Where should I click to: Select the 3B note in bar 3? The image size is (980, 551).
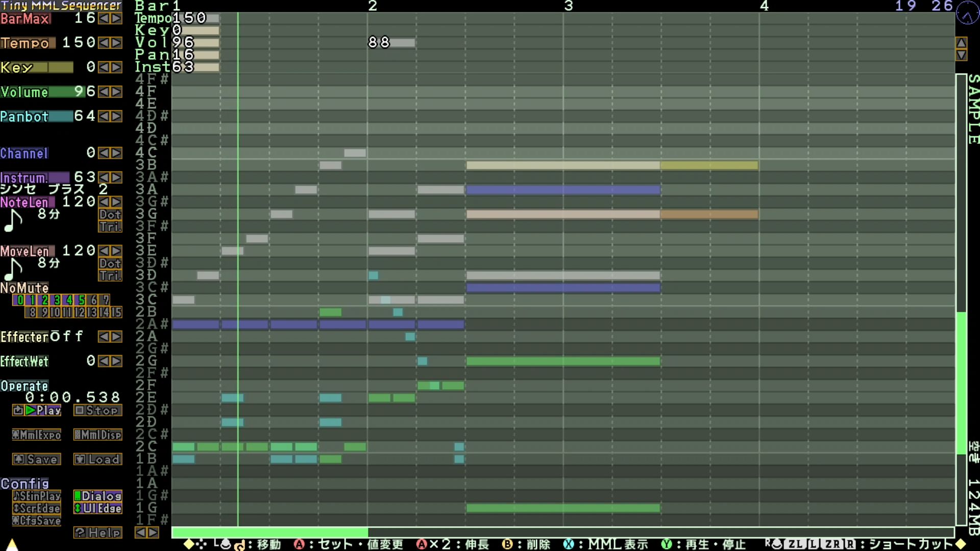click(563, 165)
